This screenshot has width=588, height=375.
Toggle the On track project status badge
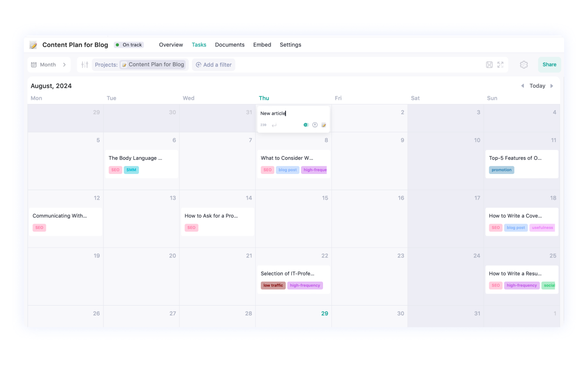[128, 45]
